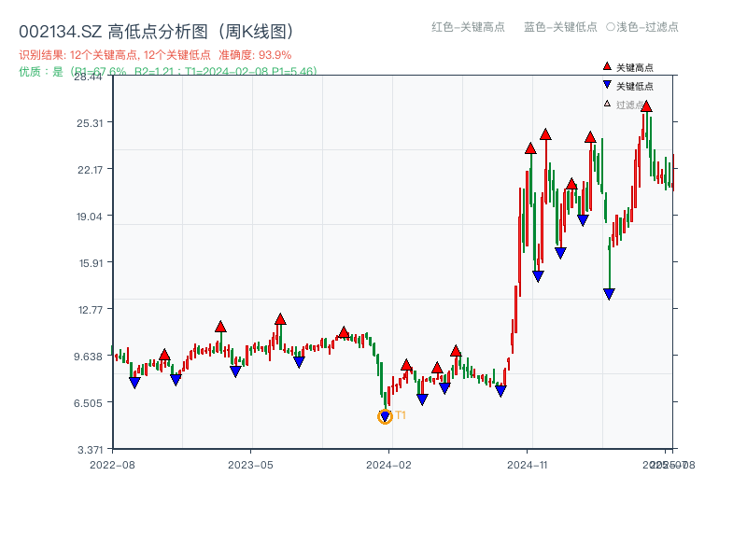747x560 pixels.
Task: Click the 9.638 y-axis label
Action: 89,357
